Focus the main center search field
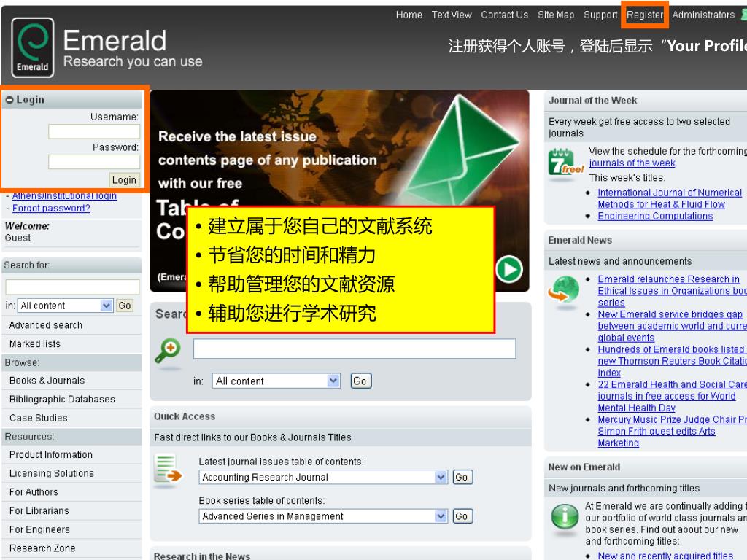 tap(355, 349)
